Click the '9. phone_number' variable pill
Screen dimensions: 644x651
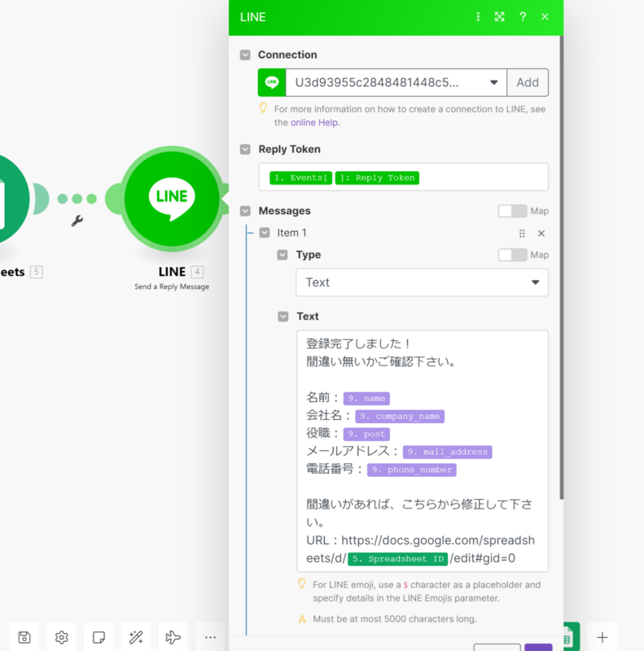click(x=411, y=470)
